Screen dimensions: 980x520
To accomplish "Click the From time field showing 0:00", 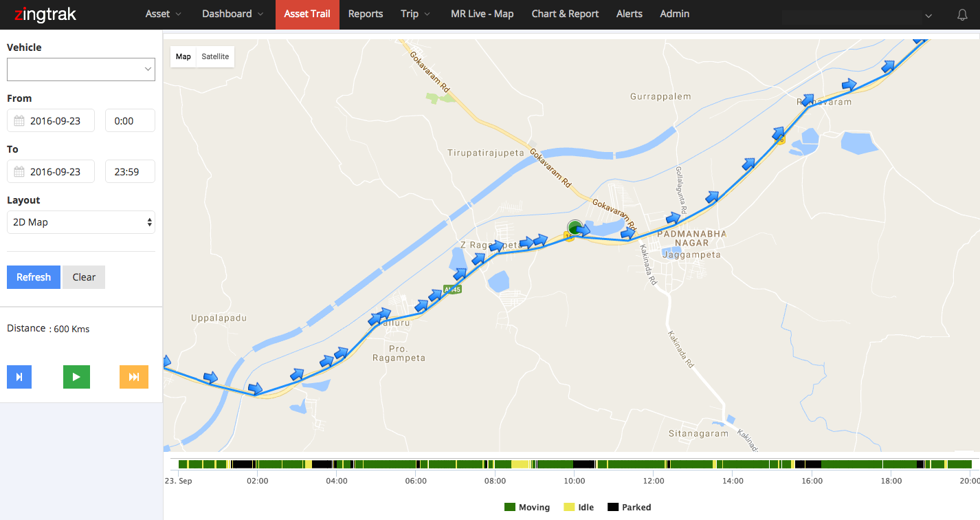I will coord(130,120).
